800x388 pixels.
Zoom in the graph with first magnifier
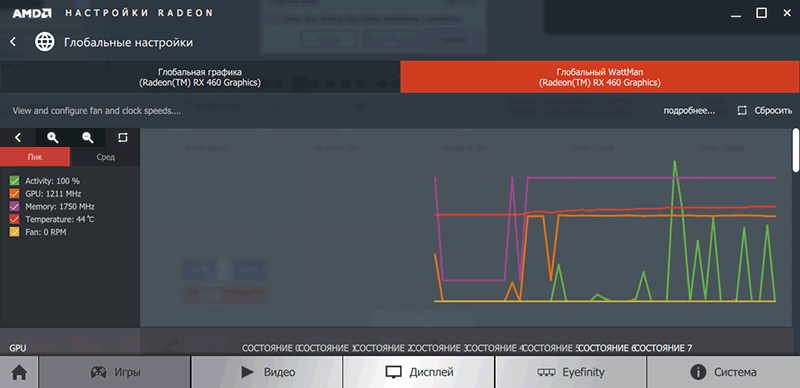pyautogui.click(x=53, y=137)
